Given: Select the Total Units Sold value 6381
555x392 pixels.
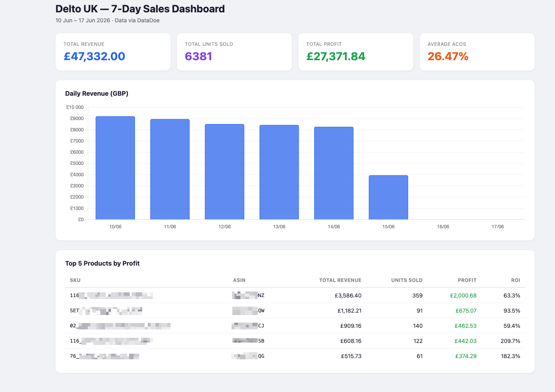Looking at the screenshot, I should tap(198, 56).
